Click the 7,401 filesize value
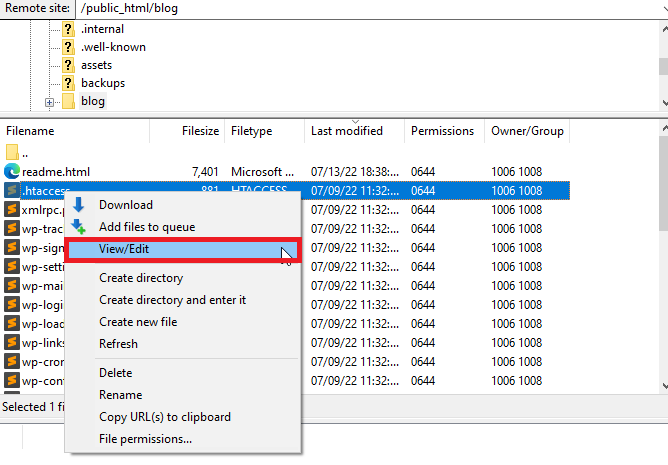The width and height of the screenshot is (668, 465). (205, 172)
